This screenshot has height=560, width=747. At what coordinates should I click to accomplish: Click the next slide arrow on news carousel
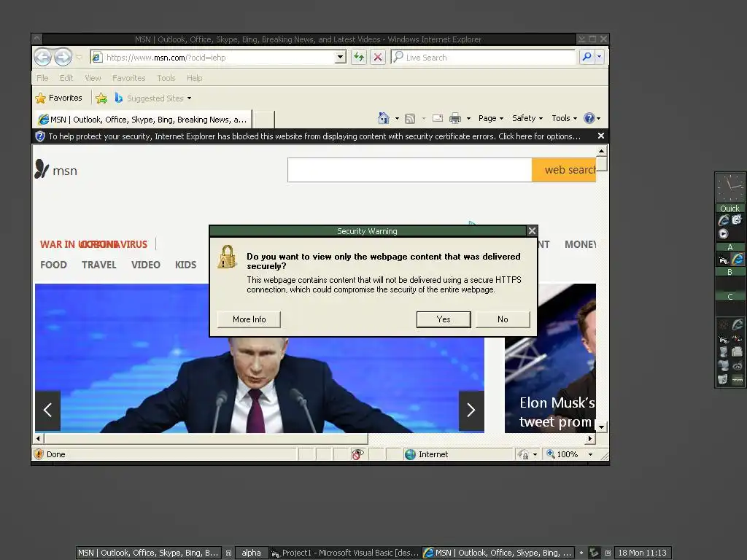pos(471,411)
